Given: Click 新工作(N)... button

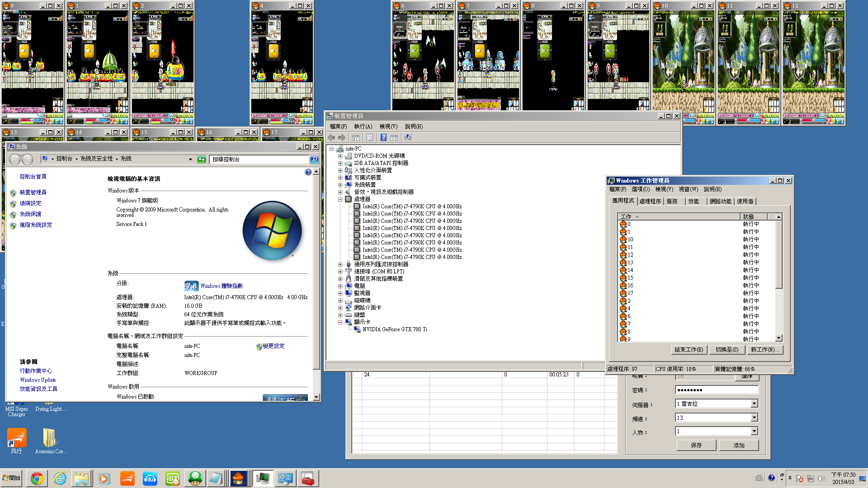Looking at the screenshot, I should pos(764,350).
